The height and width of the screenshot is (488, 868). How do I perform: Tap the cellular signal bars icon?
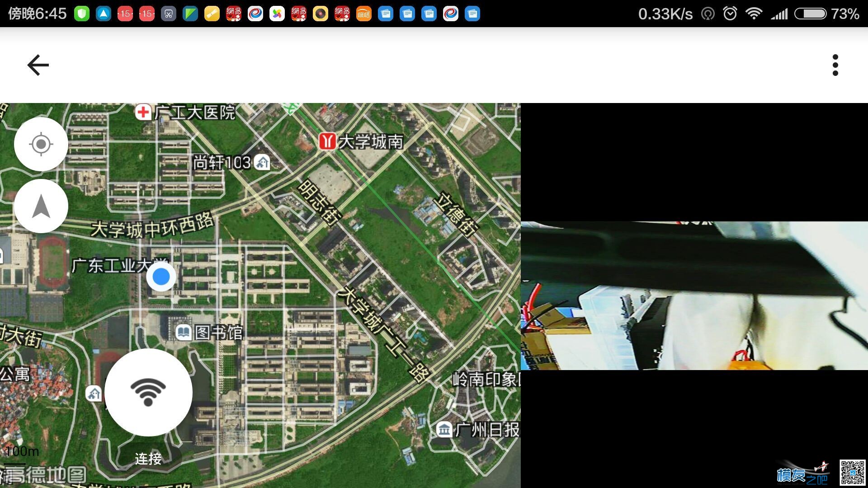(779, 14)
